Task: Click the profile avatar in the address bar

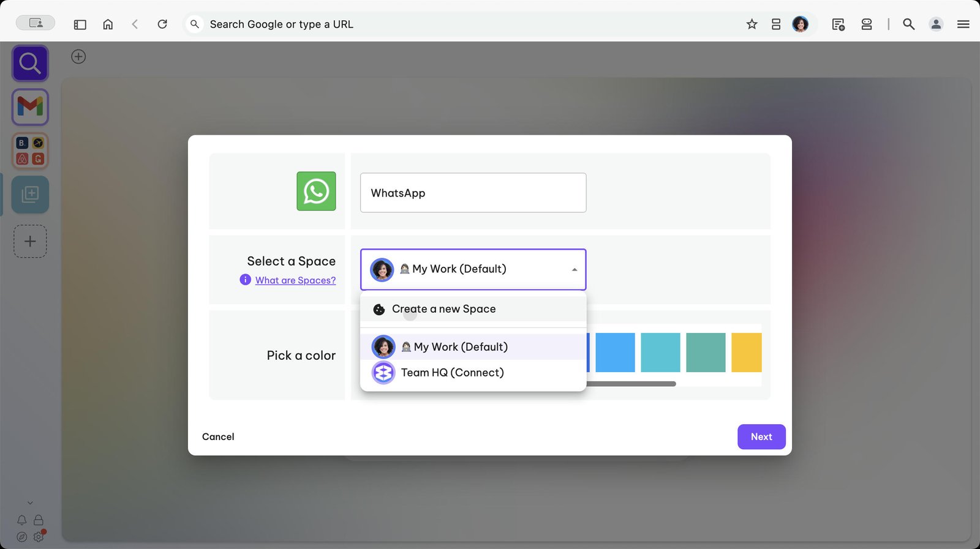Action: click(800, 24)
